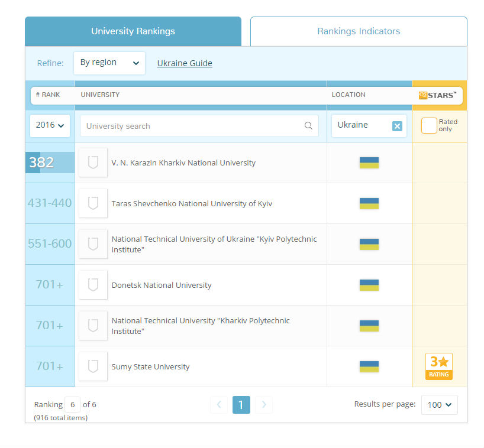Click the search magnifier icon
Screen dimensions: 484x448
(x=308, y=125)
